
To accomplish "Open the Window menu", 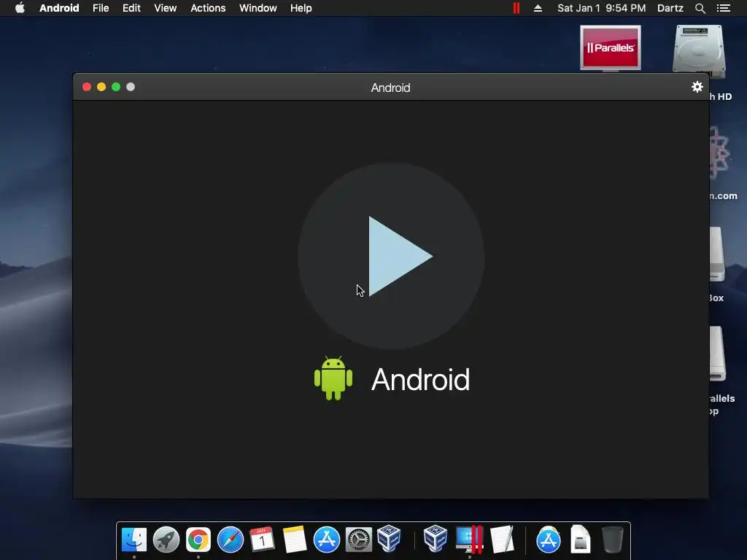I will (x=258, y=8).
